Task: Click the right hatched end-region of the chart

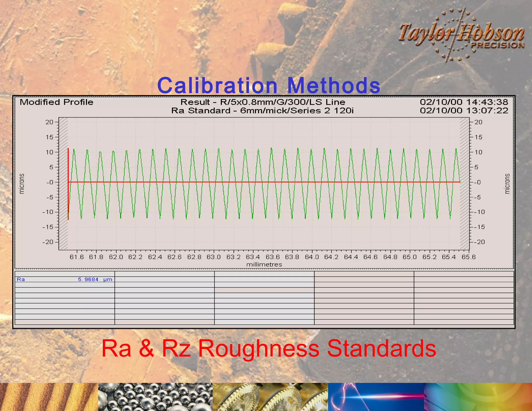Action: tap(464, 184)
